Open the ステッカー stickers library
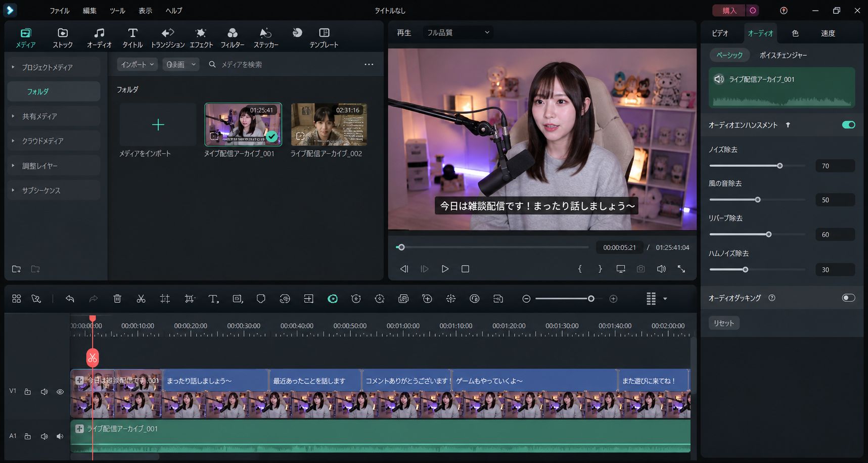Screen dimensions: 868x463 coord(266,38)
